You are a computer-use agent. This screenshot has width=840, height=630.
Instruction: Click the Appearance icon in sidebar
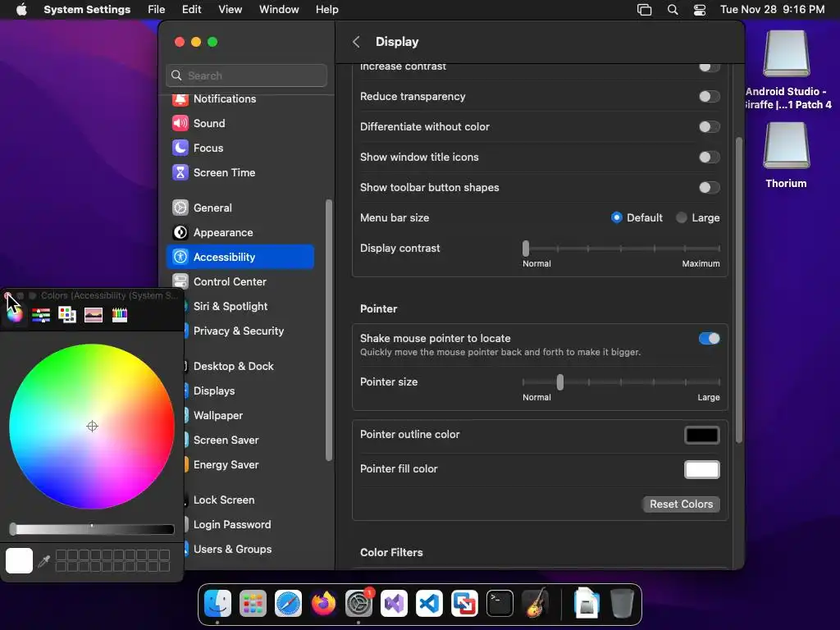point(180,232)
